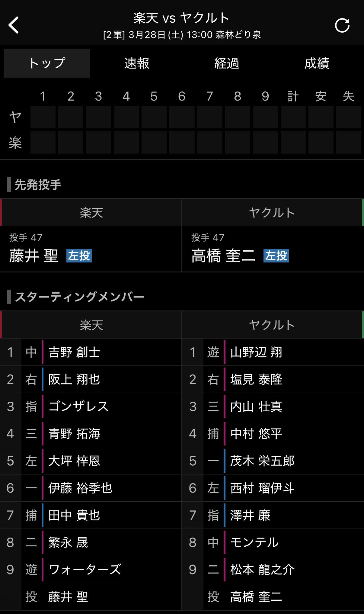The height and width of the screenshot is (614, 364).
Task: Tap the refresh icon
Action: pyautogui.click(x=342, y=25)
